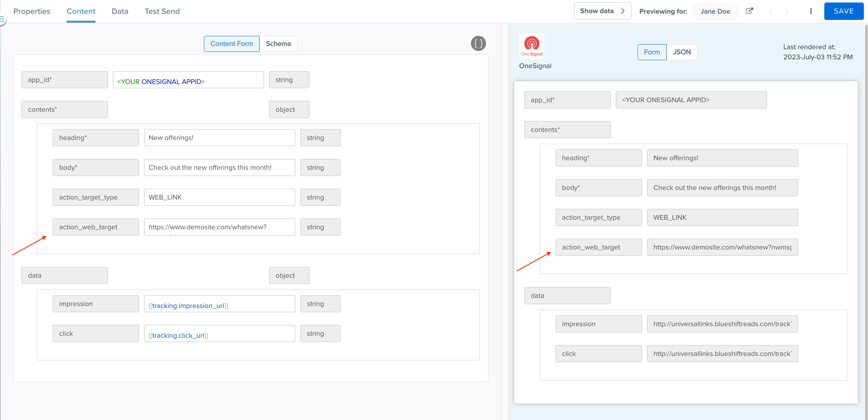868x420 pixels.
Task: Open the Data tab
Action: (120, 11)
